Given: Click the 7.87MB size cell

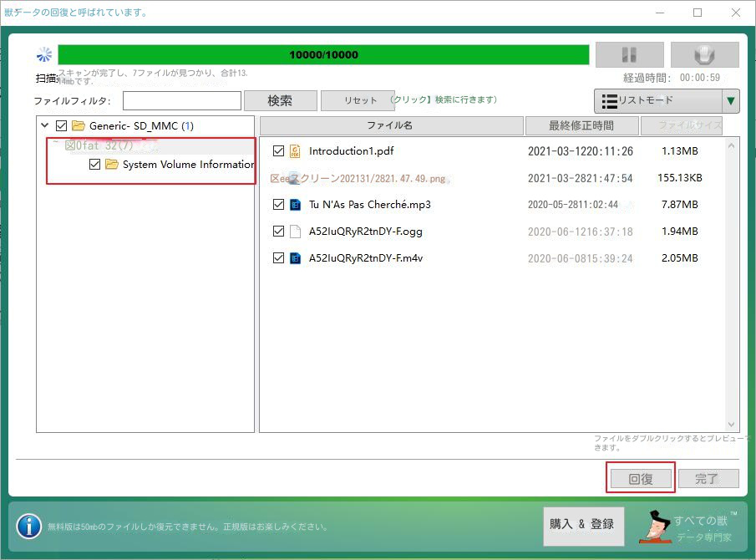Looking at the screenshot, I should (680, 205).
